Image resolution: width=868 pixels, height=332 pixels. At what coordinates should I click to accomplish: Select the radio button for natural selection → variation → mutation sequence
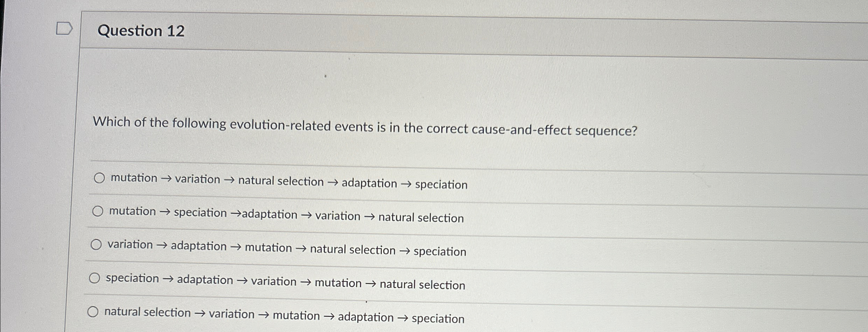coord(93,311)
